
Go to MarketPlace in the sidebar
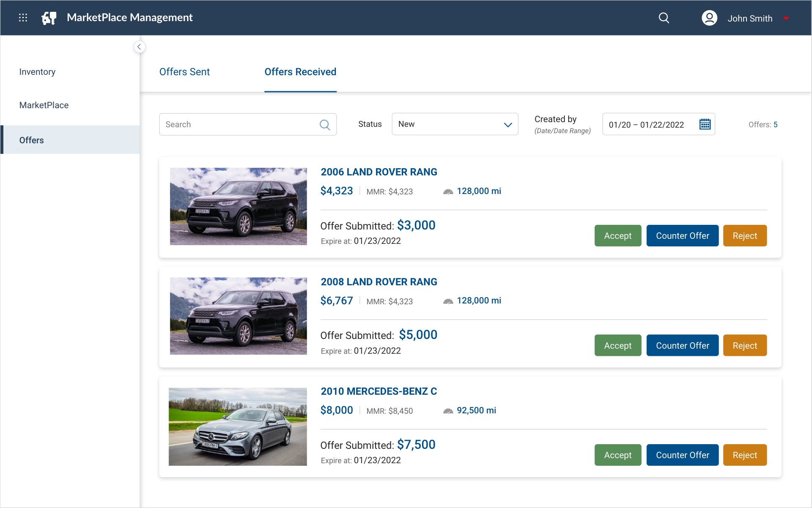(44, 105)
